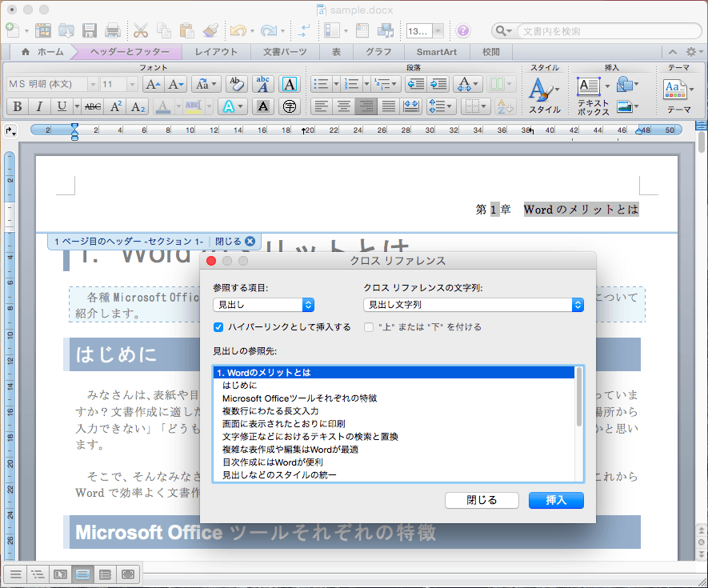Select 1. Wordのメリットとは in heading list
Viewport: 708px width, 588px height.
coord(394,373)
